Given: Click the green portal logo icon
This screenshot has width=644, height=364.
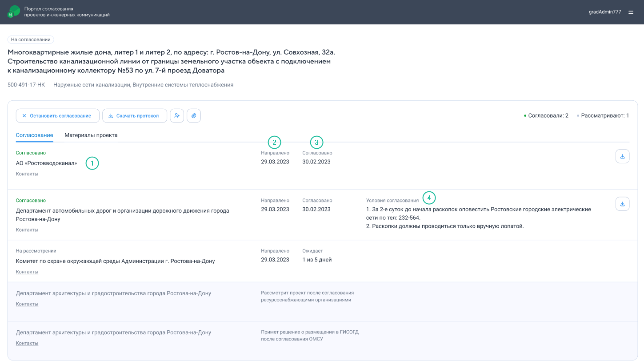Looking at the screenshot, I should 14,12.
